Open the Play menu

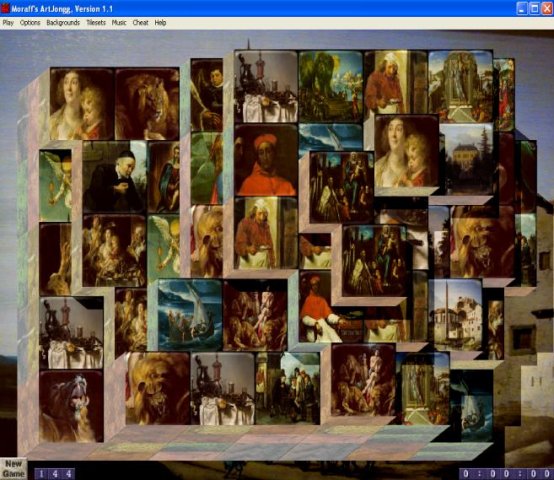(8, 23)
